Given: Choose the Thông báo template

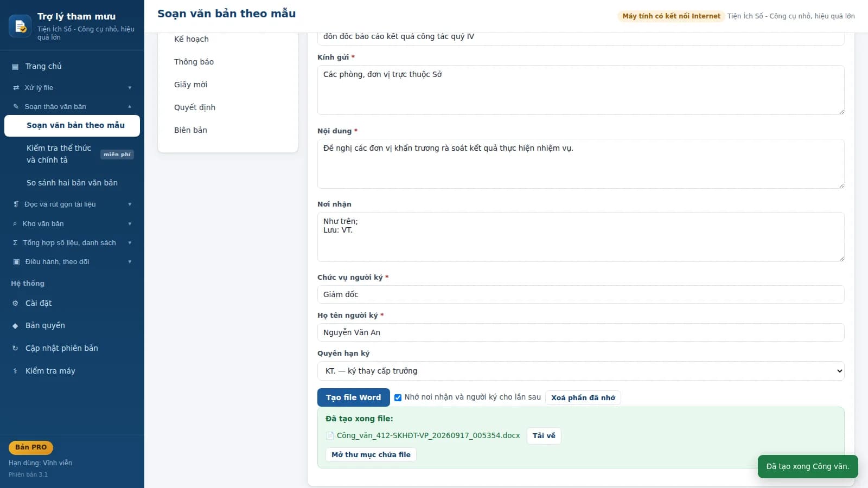Looking at the screenshot, I should pos(194,62).
